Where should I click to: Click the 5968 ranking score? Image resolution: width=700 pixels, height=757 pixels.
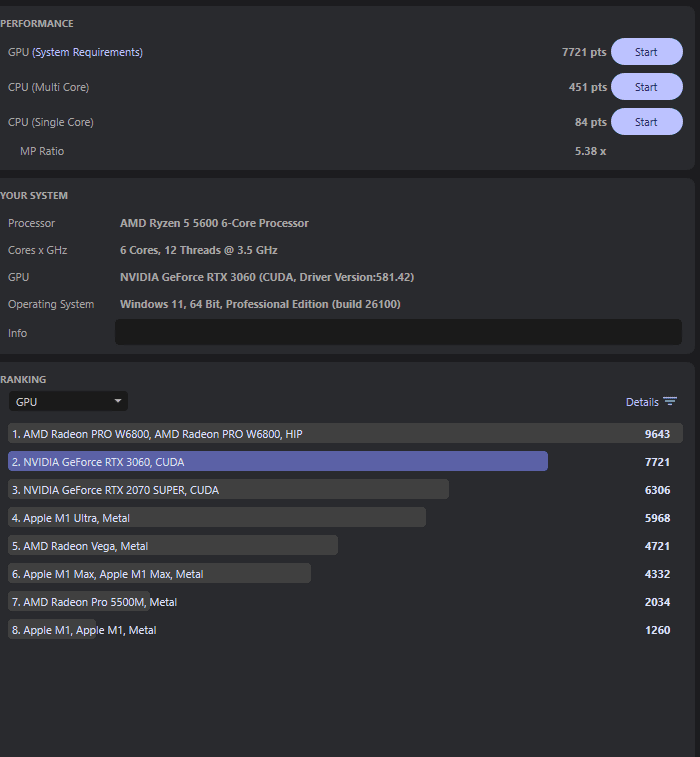(658, 518)
